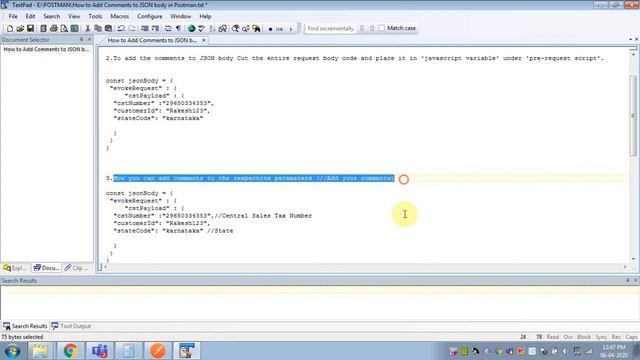Open the Edit menu
Viewport: 640px width, 360px height.
click(30, 16)
